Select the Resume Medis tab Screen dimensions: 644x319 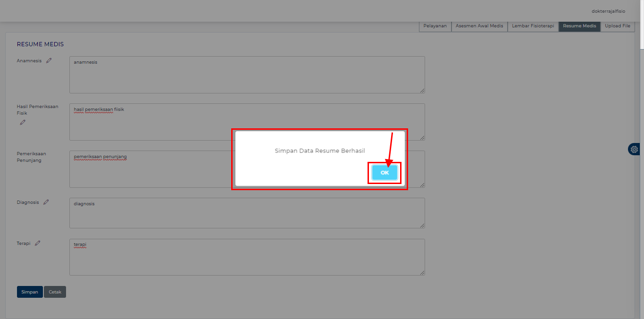coord(579,26)
